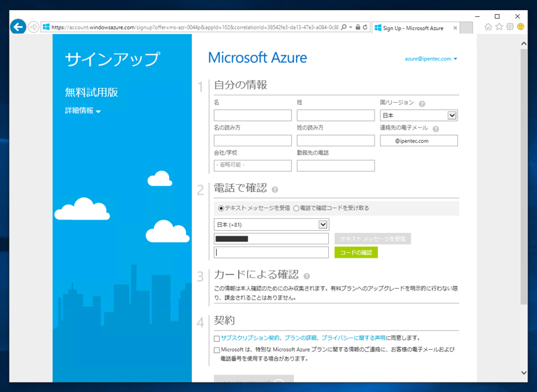
Task: Click the テキスト メッセージを受信 send button
Action: tap(373, 239)
